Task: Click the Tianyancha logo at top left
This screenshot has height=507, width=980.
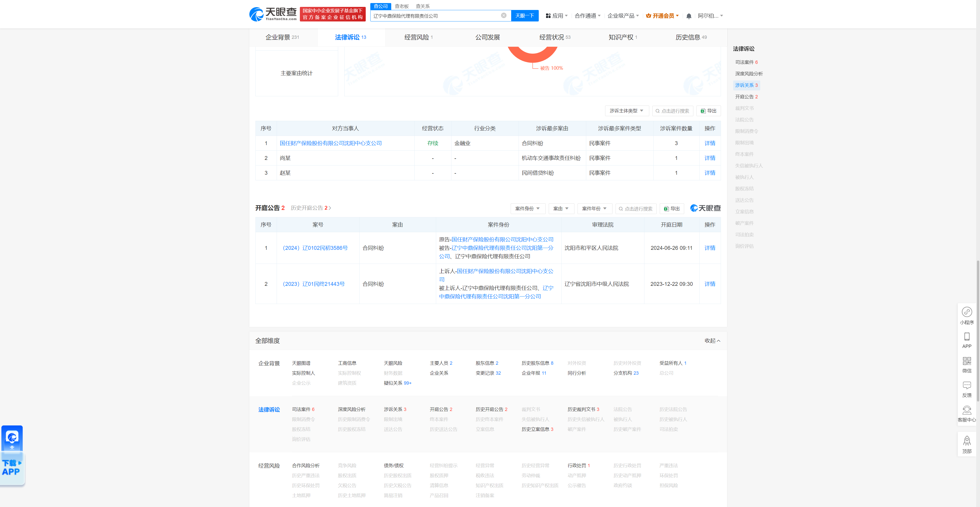Action: tap(273, 15)
